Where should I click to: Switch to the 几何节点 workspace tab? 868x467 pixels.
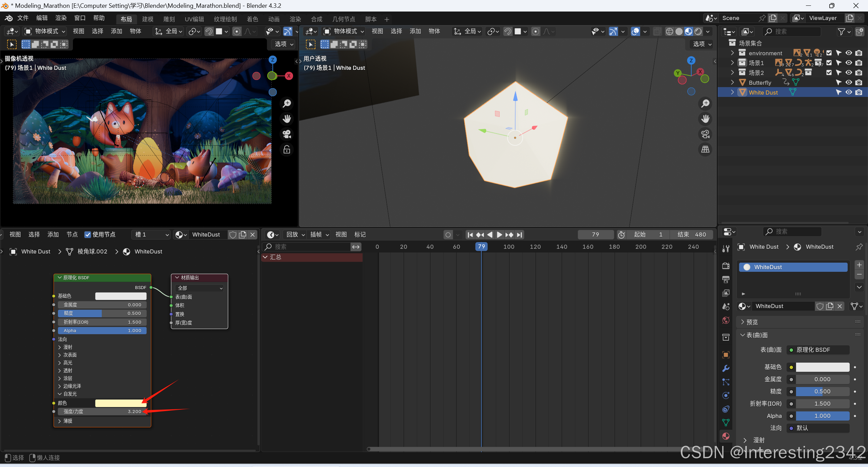pos(343,19)
